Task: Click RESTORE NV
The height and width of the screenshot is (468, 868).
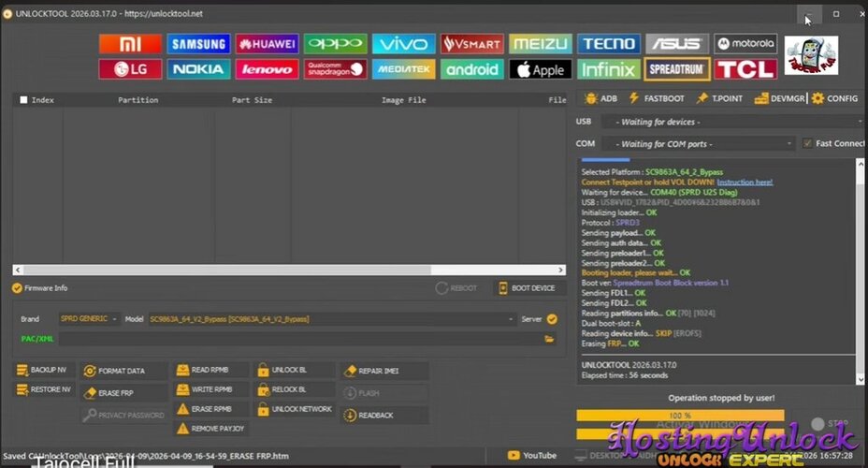Action: [44, 390]
